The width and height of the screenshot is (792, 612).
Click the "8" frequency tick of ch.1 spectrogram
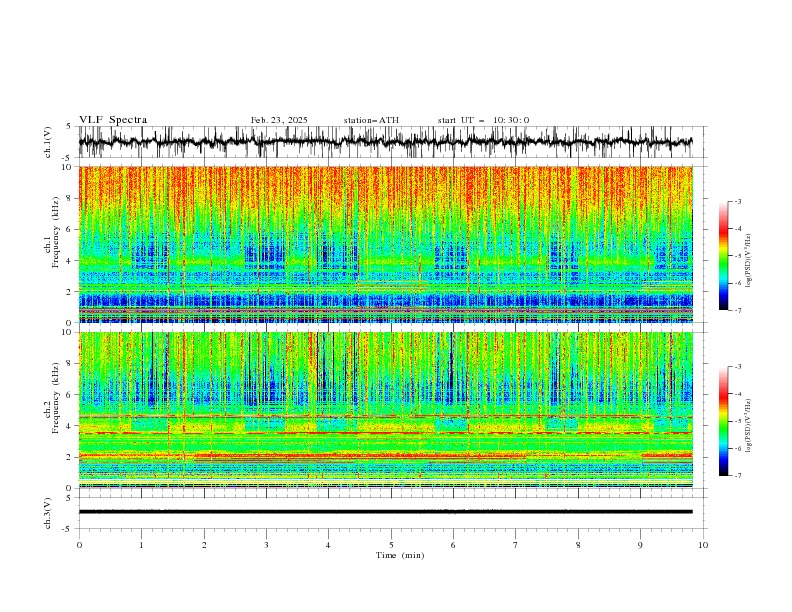pos(70,198)
